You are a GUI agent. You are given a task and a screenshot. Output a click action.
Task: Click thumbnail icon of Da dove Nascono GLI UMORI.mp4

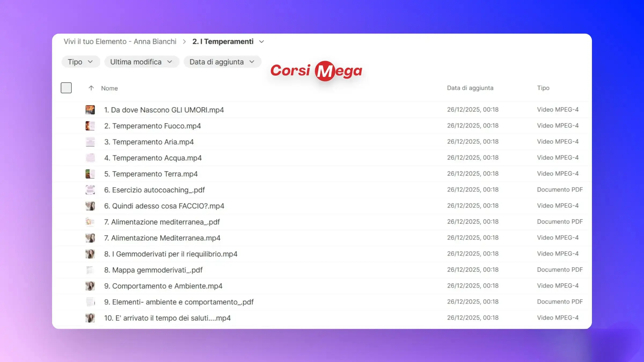click(90, 110)
